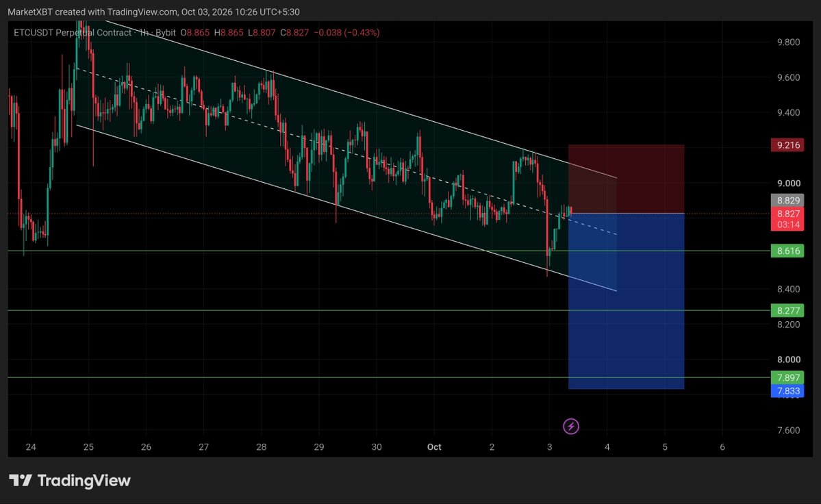
Task: Click the gray 8.829 entry price label
Action: 787,201
